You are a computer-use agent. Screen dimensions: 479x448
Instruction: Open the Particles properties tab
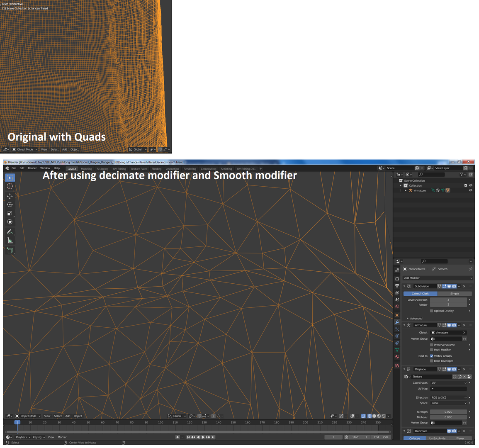pos(397,329)
